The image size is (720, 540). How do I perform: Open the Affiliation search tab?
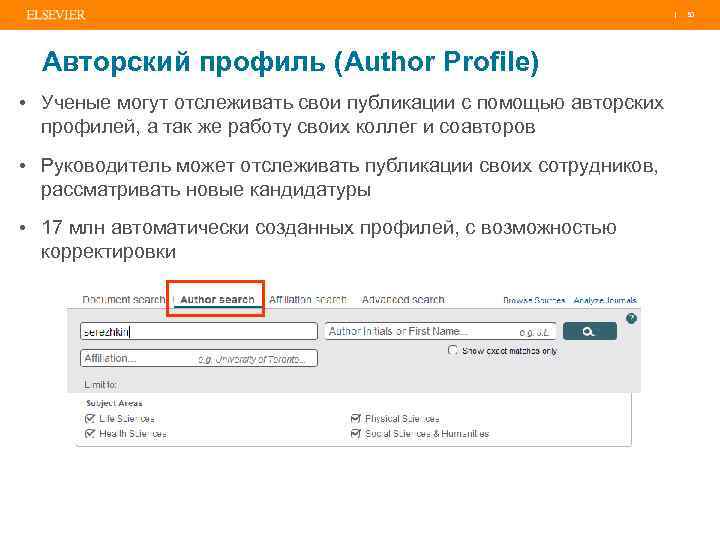(x=308, y=299)
